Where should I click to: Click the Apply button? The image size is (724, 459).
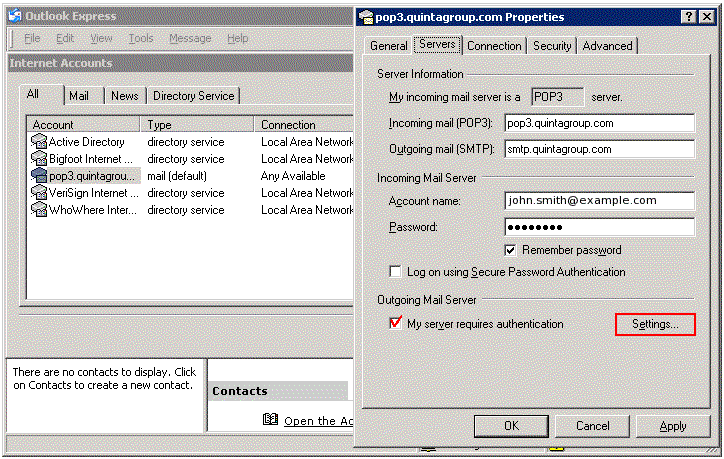pos(673,426)
